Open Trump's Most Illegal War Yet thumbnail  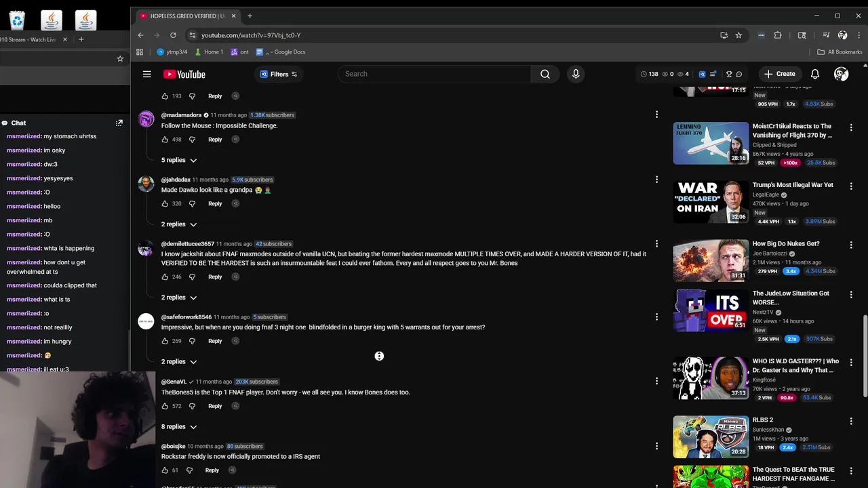click(711, 202)
